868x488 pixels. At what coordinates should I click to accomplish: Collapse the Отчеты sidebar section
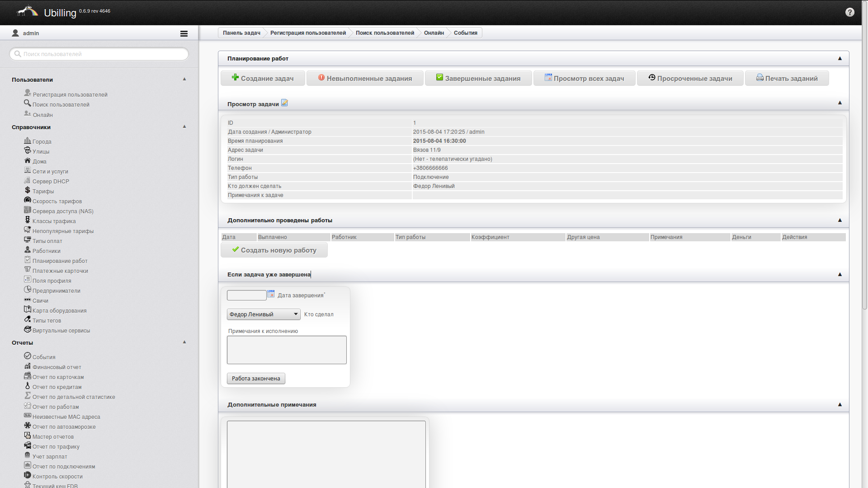click(x=184, y=342)
